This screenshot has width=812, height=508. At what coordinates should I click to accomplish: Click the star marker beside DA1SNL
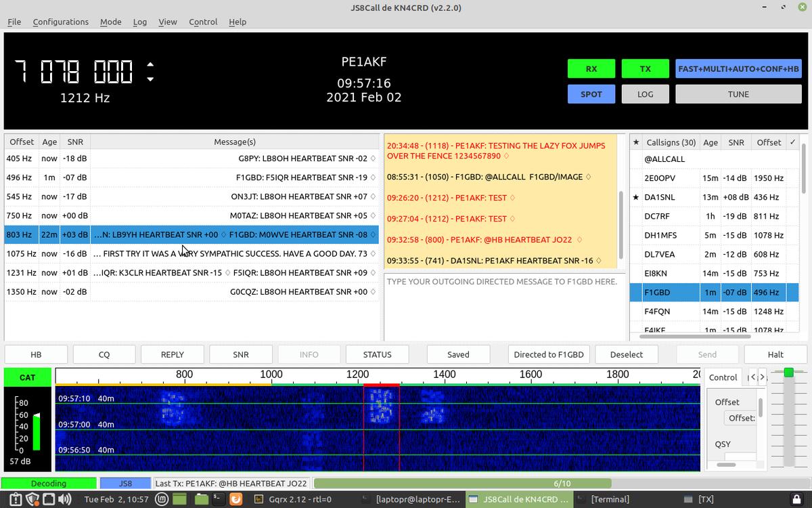coord(635,197)
